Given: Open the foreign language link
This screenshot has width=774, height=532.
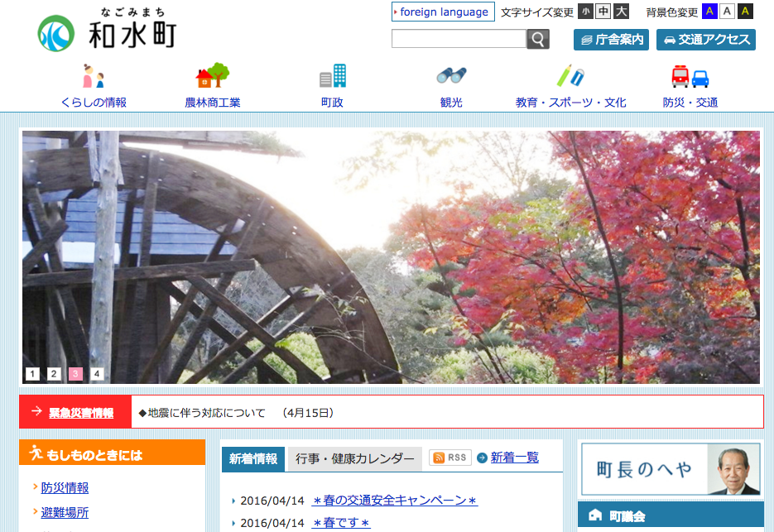Looking at the screenshot, I should [x=443, y=12].
